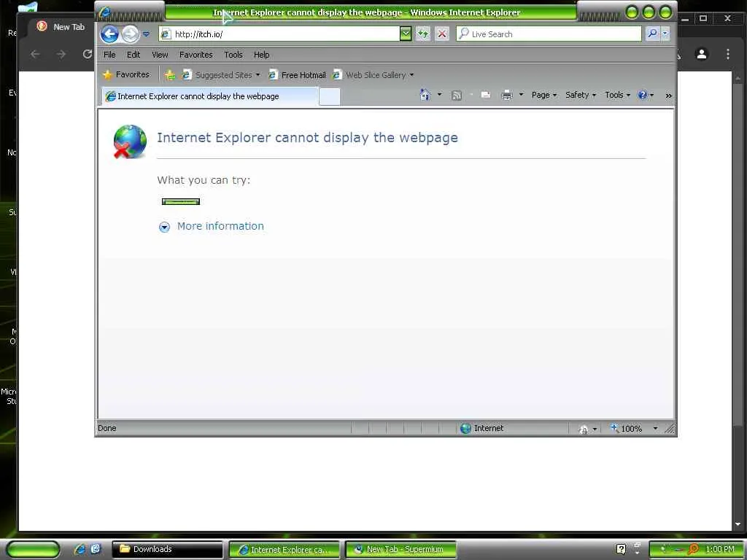Refresh the page with the green arrows icon
Image resolution: width=747 pixels, height=560 pixels.
click(422, 34)
